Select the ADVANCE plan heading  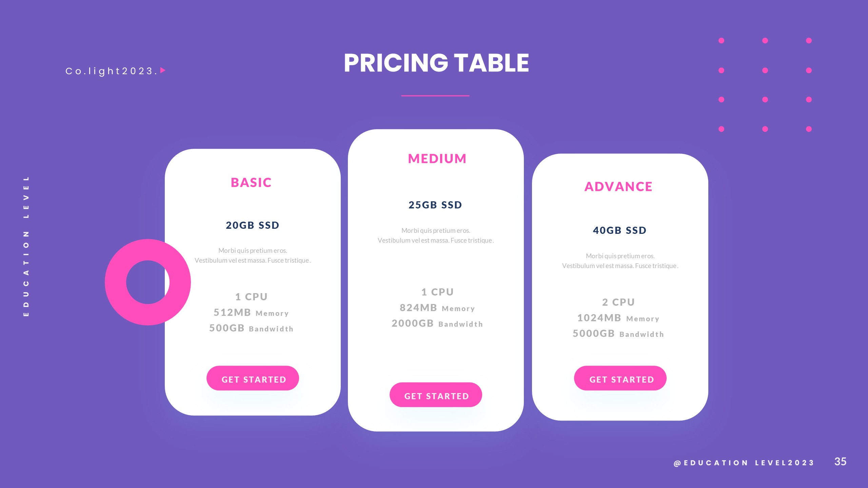(x=618, y=187)
